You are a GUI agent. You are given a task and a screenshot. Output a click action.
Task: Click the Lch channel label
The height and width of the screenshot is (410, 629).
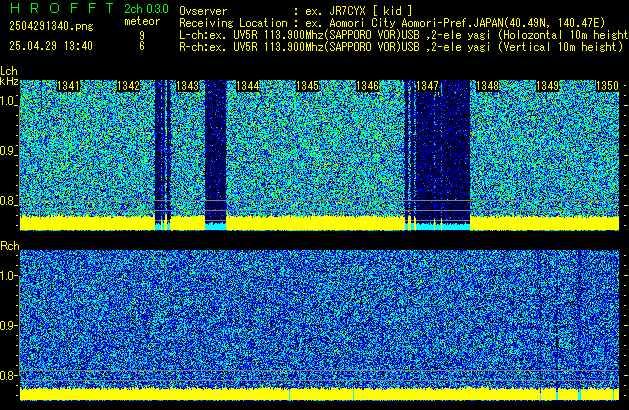9,71
